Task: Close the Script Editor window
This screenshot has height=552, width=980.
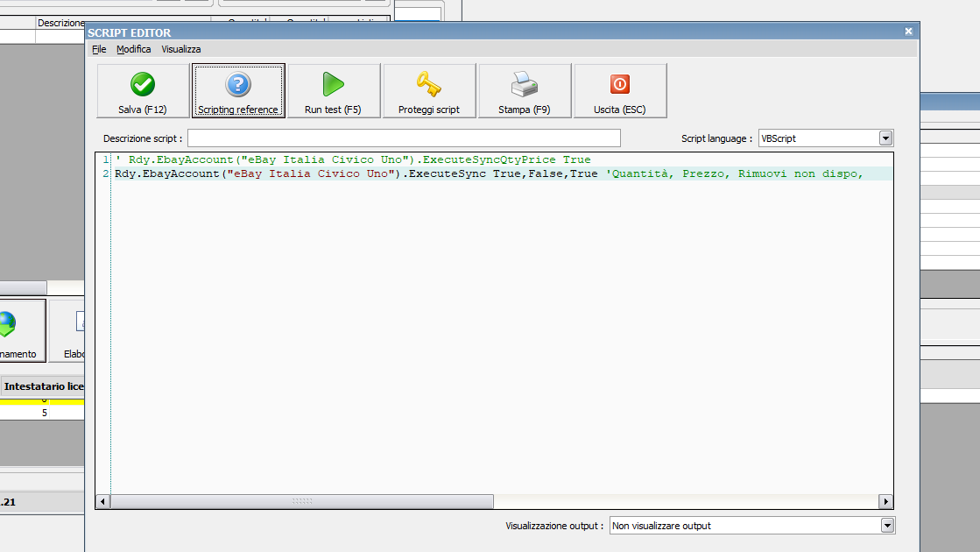Action: tap(909, 32)
